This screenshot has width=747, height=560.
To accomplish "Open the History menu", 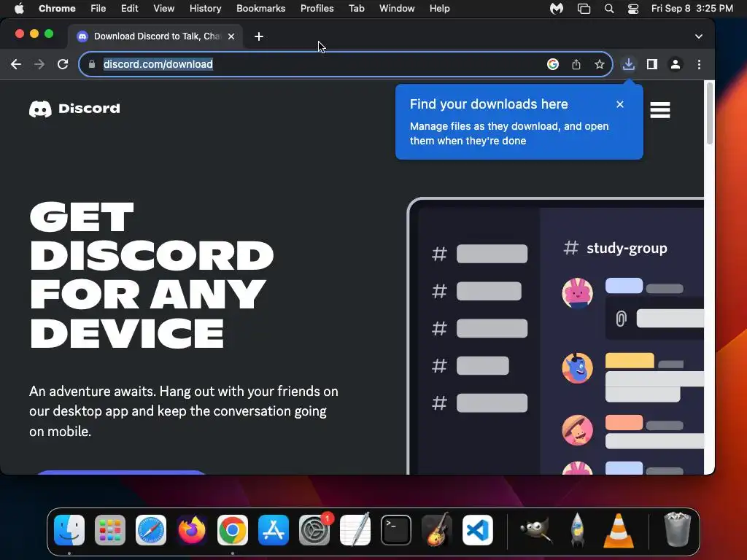I will tap(205, 8).
